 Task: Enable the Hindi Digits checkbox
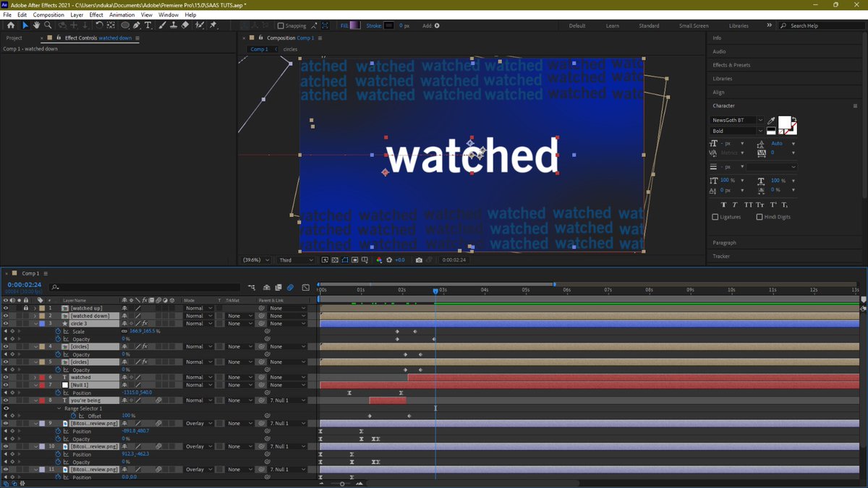pyautogui.click(x=759, y=217)
